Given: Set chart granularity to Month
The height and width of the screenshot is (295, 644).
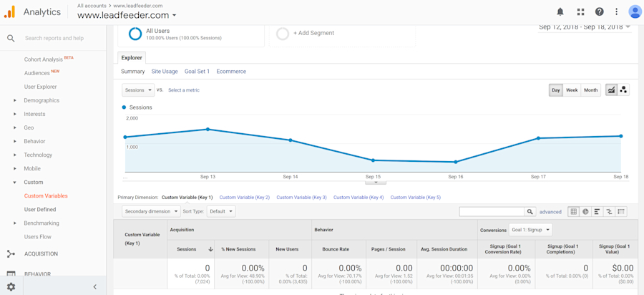Looking at the screenshot, I should 590,90.
